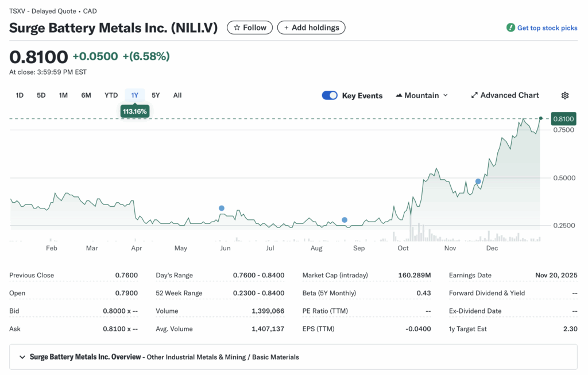This screenshot has height=375, width=588.
Task: Open the Mountain chart type dropdown
Action: (422, 95)
